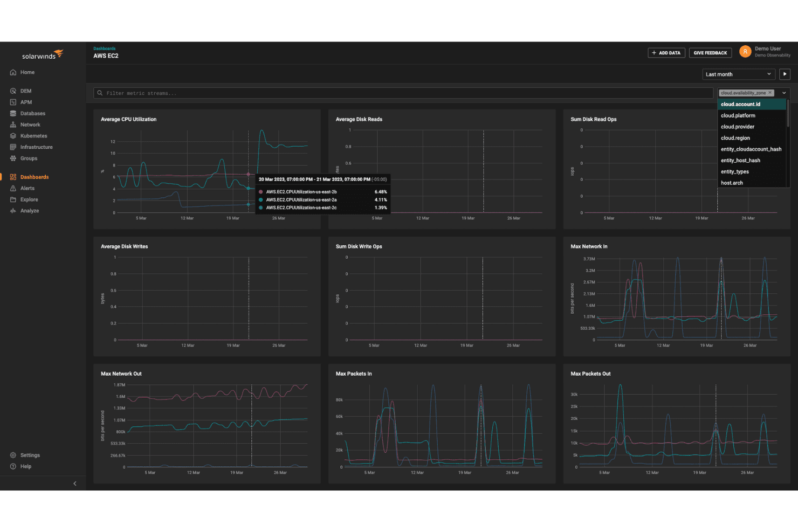Select cloud.account.id from the dropdown list
This screenshot has height=532, width=798.
tap(752, 105)
